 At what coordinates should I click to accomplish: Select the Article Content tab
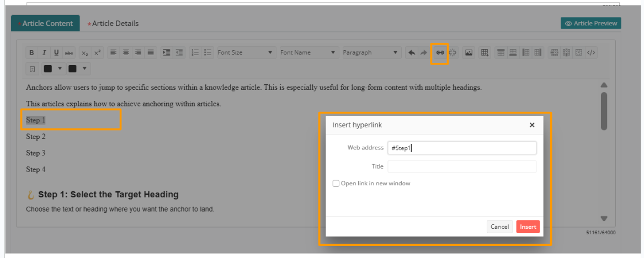click(46, 23)
